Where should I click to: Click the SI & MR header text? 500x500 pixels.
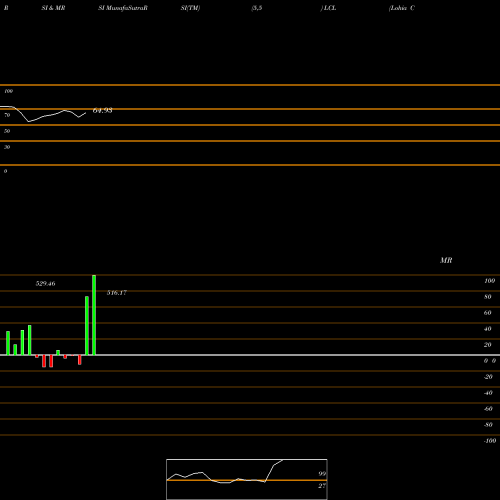tap(53, 8)
